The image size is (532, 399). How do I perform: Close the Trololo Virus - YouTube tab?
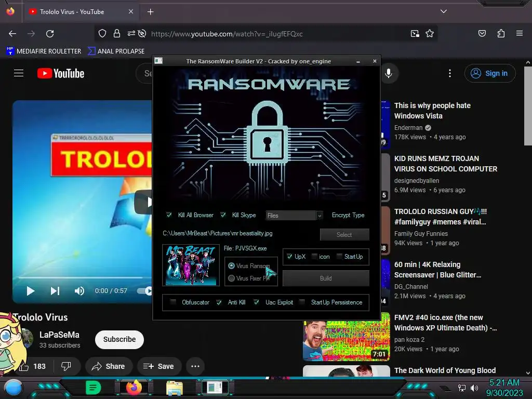pyautogui.click(x=131, y=11)
